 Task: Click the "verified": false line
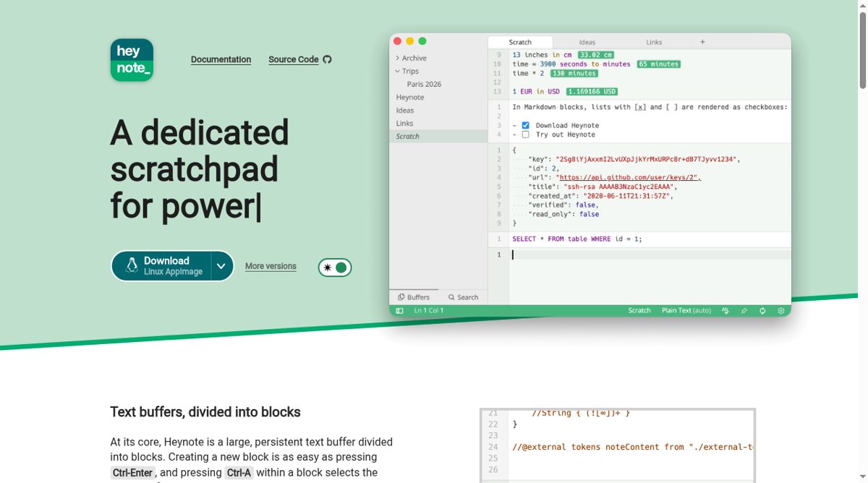(x=563, y=205)
